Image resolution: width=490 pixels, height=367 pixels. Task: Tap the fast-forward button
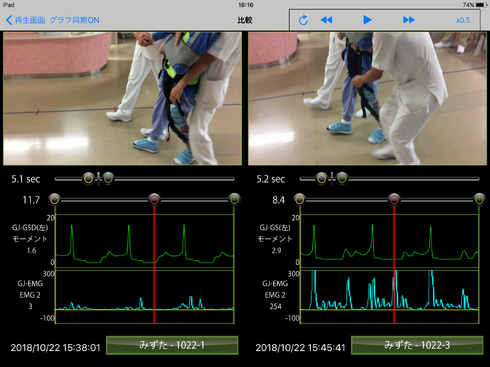coord(408,20)
